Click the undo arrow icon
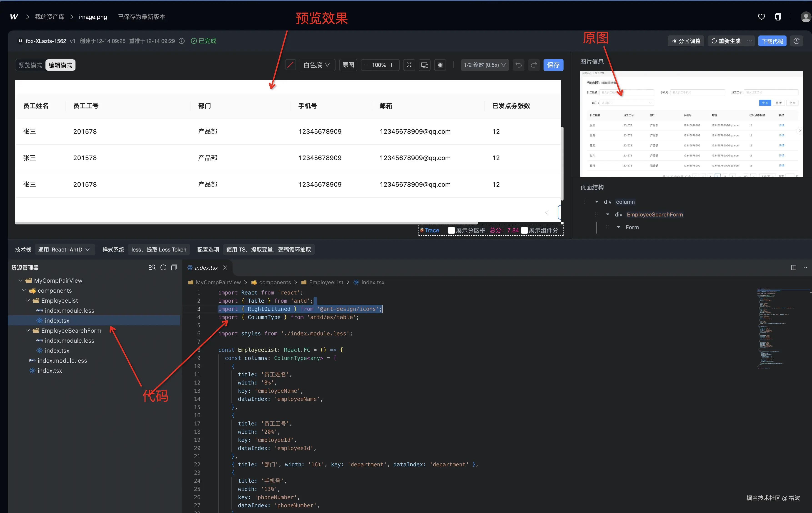The width and height of the screenshot is (812, 513). 519,65
